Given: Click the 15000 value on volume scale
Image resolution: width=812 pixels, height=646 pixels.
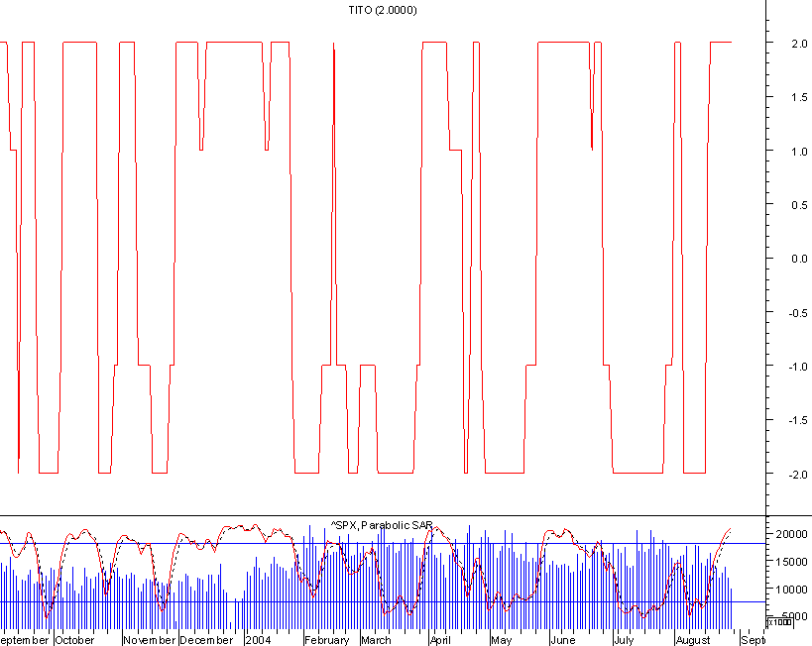Looking at the screenshot, I should (791, 562).
